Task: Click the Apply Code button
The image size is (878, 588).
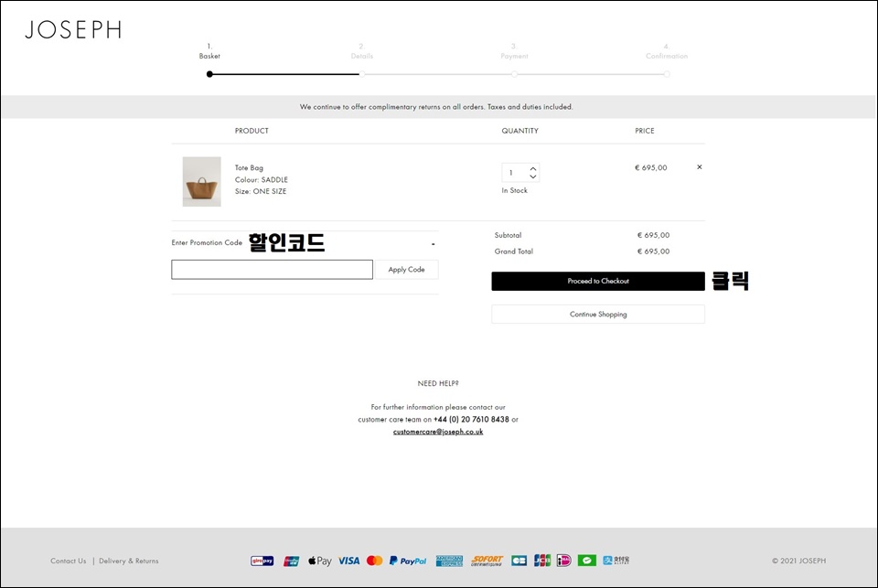Action: click(406, 270)
